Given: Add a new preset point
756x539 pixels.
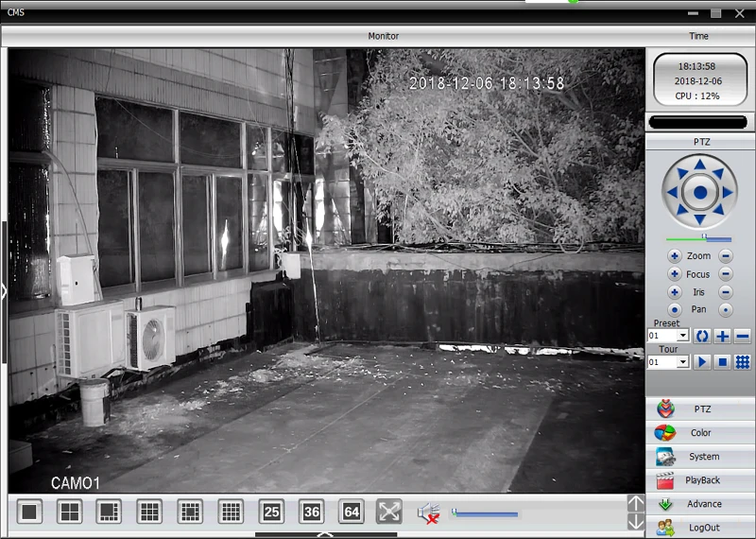Looking at the screenshot, I should 722,336.
